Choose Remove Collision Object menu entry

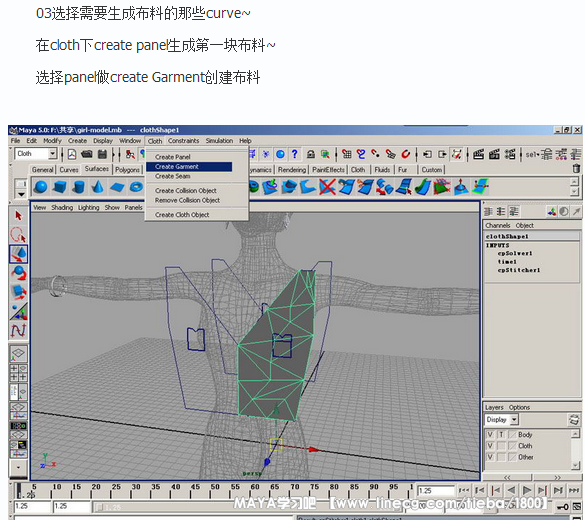point(187,200)
